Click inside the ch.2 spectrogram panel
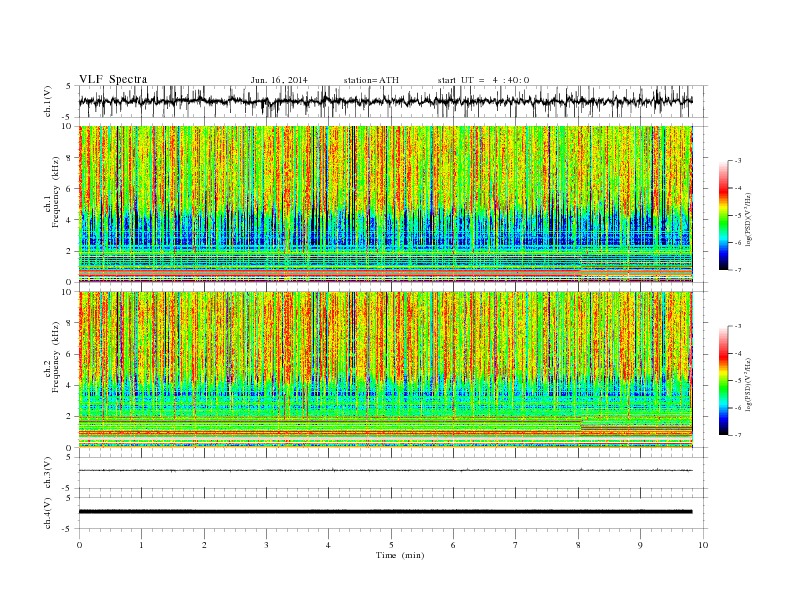The image size is (792, 612). [393, 370]
